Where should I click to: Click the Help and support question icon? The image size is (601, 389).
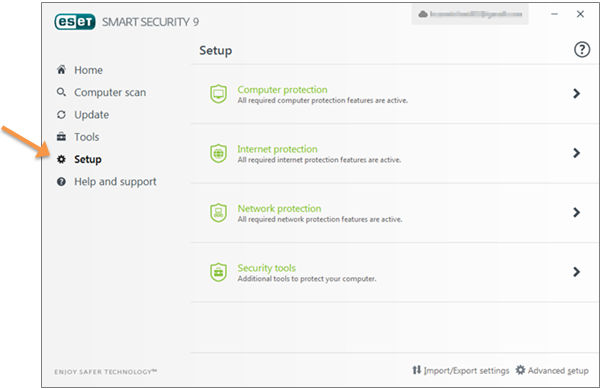tap(61, 181)
